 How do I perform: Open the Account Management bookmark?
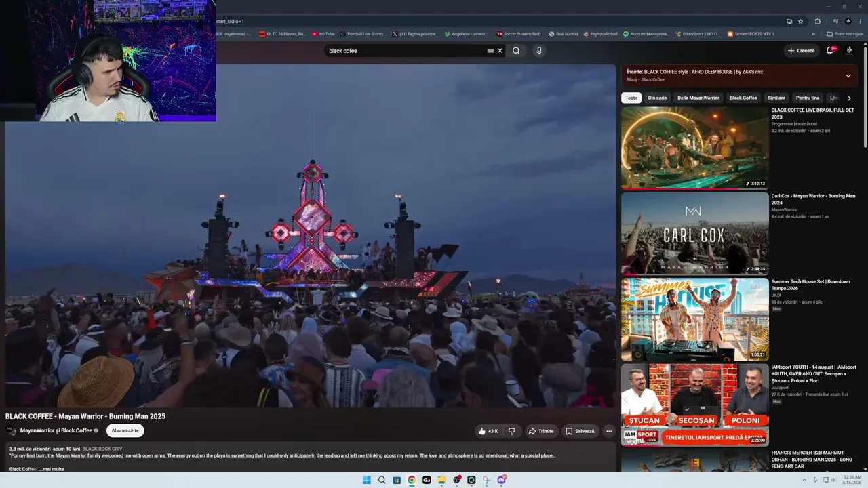[646, 33]
